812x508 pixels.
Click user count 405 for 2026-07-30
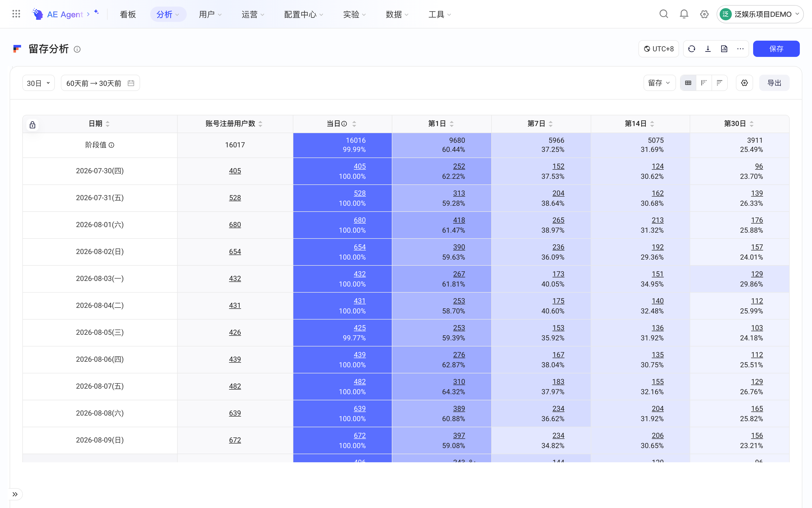click(x=235, y=171)
